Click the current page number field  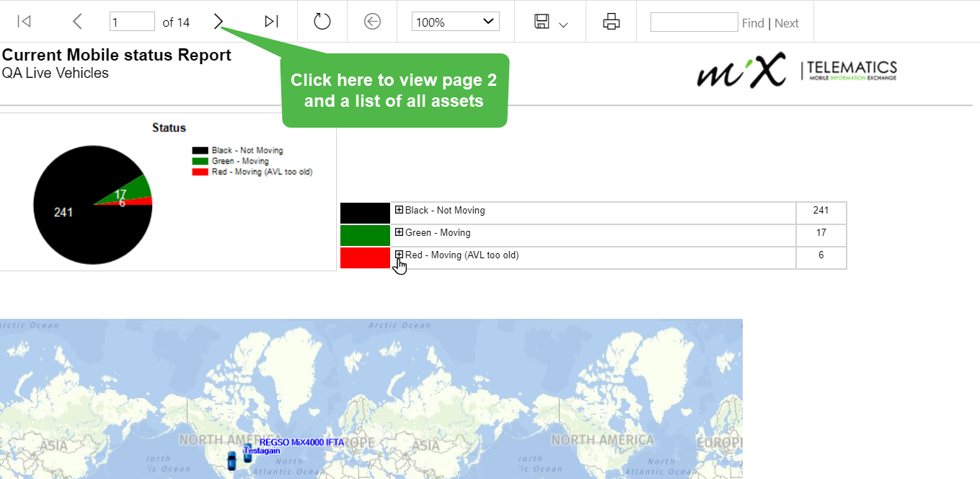[x=132, y=22]
